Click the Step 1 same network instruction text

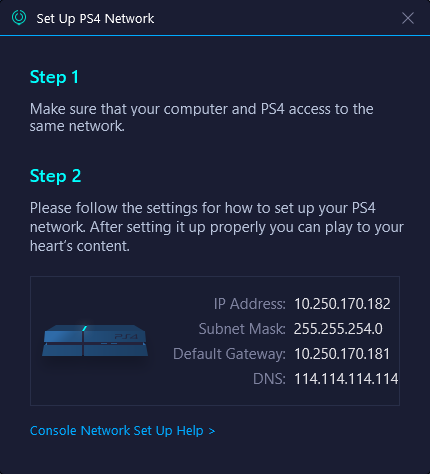coord(202,117)
